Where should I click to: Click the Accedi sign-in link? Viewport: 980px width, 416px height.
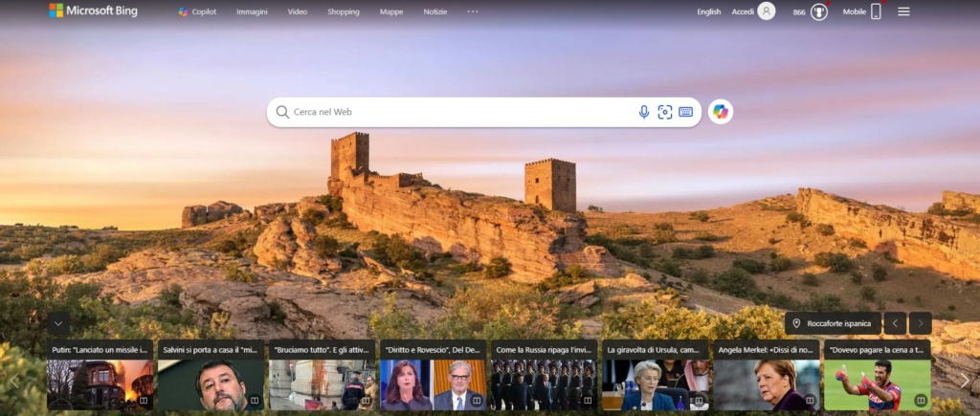pos(743,11)
